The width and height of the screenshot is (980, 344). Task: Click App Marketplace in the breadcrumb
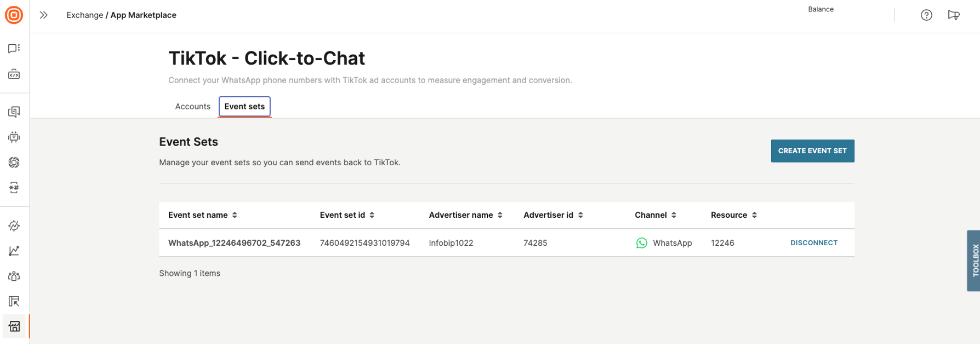point(143,15)
